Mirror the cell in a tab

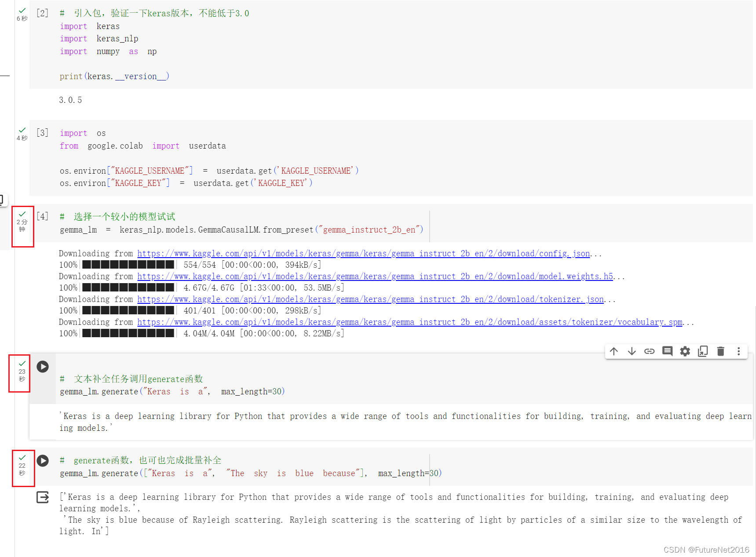click(703, 351)
